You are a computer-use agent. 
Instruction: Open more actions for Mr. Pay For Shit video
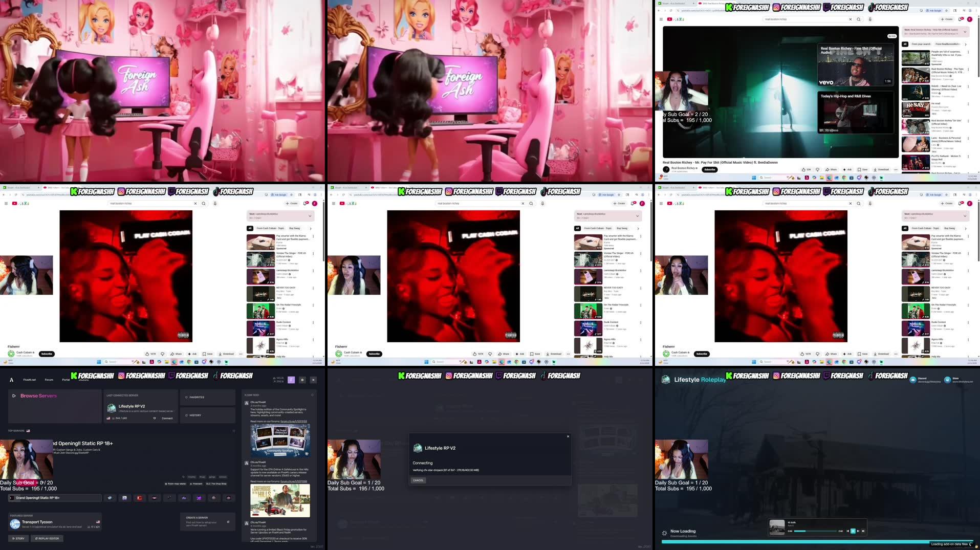[x=896, y=169]
